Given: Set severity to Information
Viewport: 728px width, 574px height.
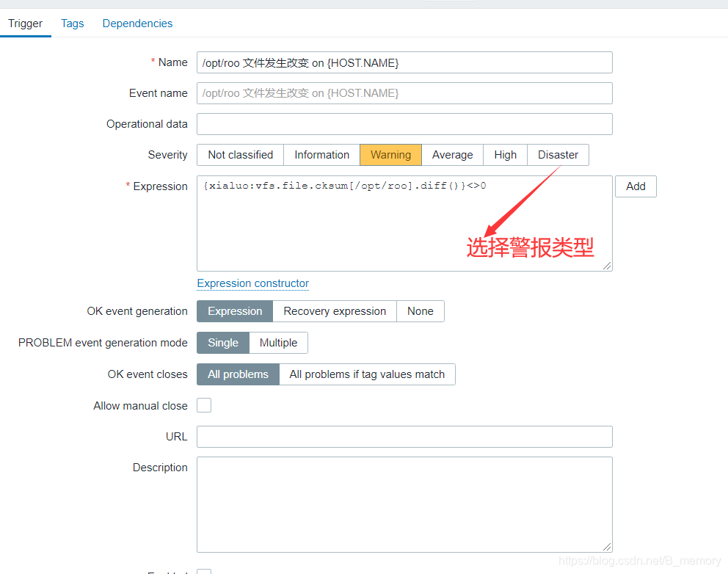Looking at the screenshot, I should tap(321, 155).
